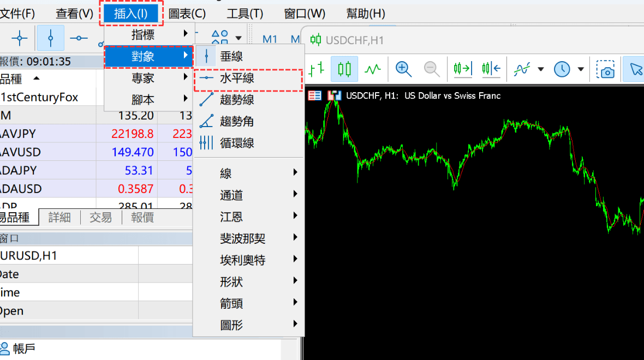Expand the 線 submenu

tap(248, 173)
